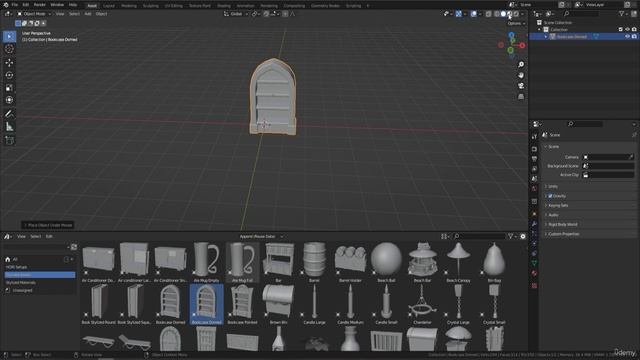Open the Tool properties tab
This screenshot has height=360, width=640.
[x=534, y=137]
